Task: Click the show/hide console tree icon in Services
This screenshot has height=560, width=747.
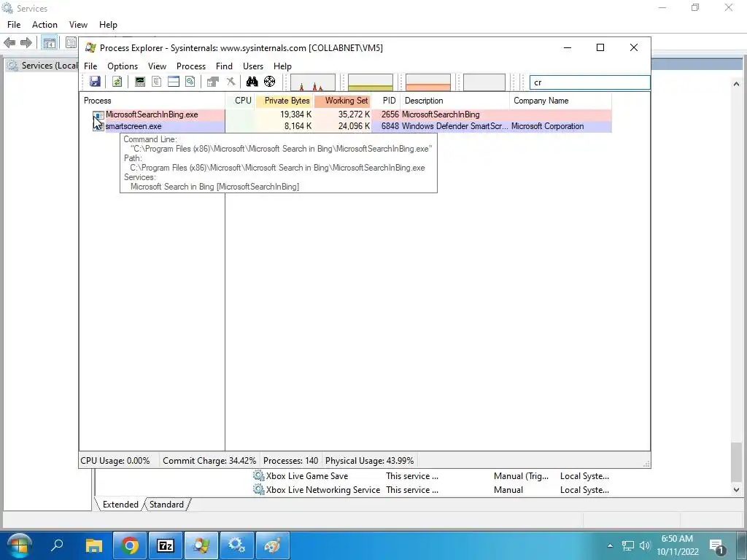Action: (x=49, y=43)
